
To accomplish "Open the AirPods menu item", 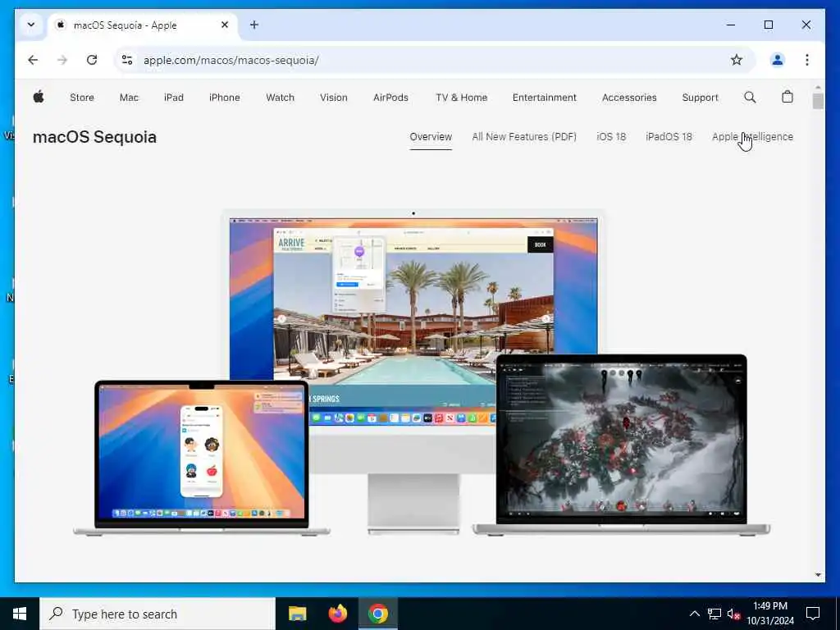I will click(x=390, y=98).
